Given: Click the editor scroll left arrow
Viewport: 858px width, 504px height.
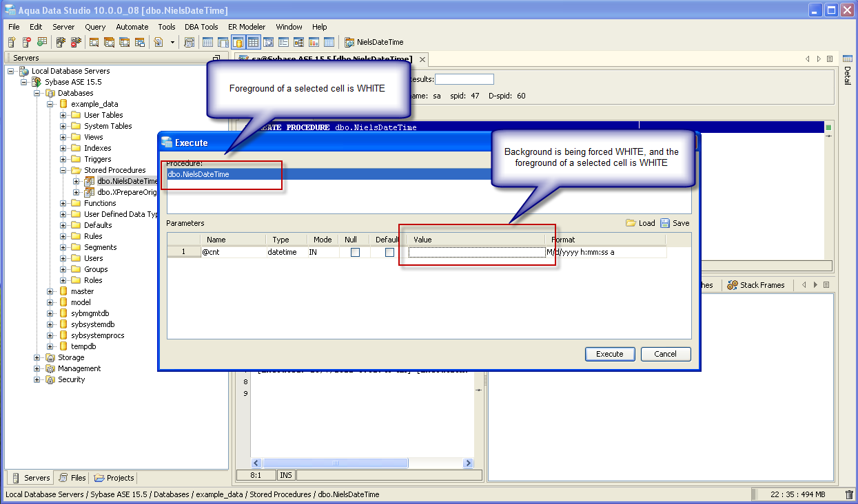Looking at the screenshot, I should point(256,463).
